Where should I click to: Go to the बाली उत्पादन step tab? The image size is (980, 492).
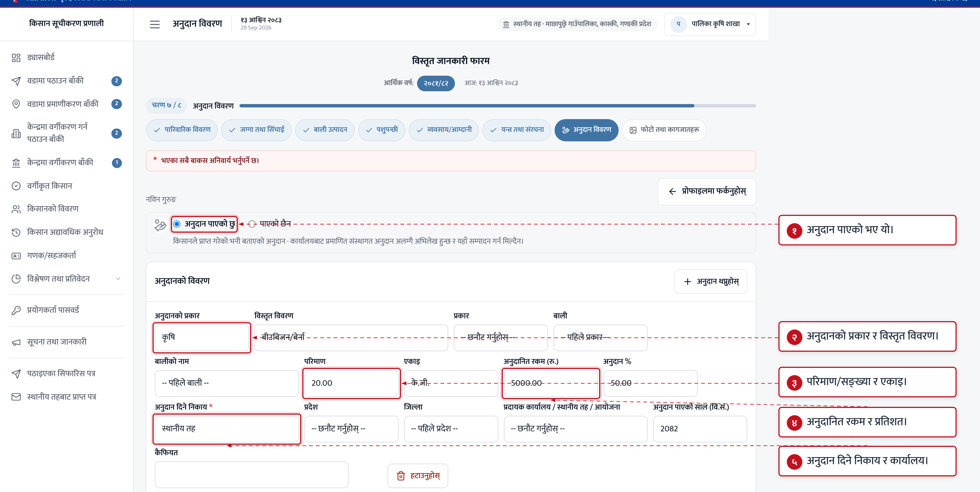coord(325,130)
